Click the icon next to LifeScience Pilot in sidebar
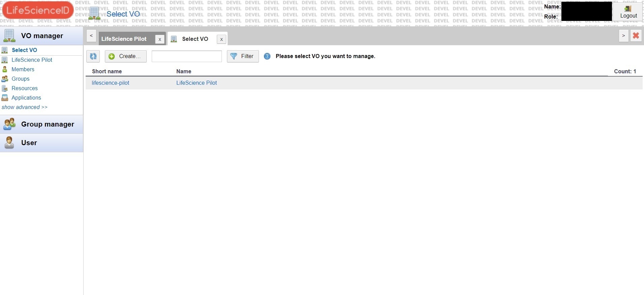The height and width of the screenshot is (295, 644). pyautogui.click(x=5, y=60)
